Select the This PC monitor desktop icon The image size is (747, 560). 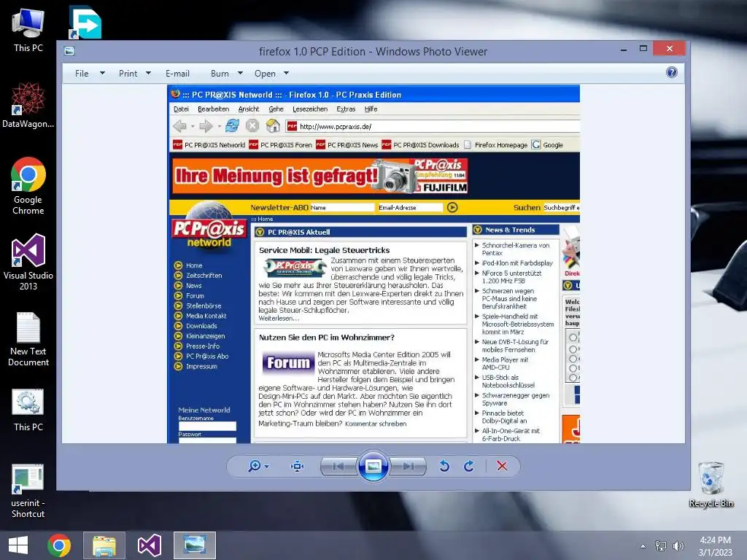[x=28, y=31]
